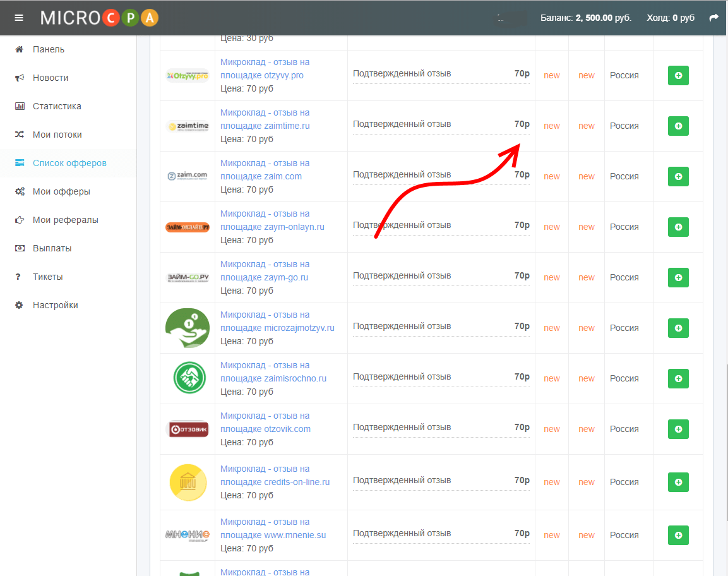Viewport: 728px width, 576px height.
Task: Add the otzovik.com offer with plus button
Action: coord(678,429)
